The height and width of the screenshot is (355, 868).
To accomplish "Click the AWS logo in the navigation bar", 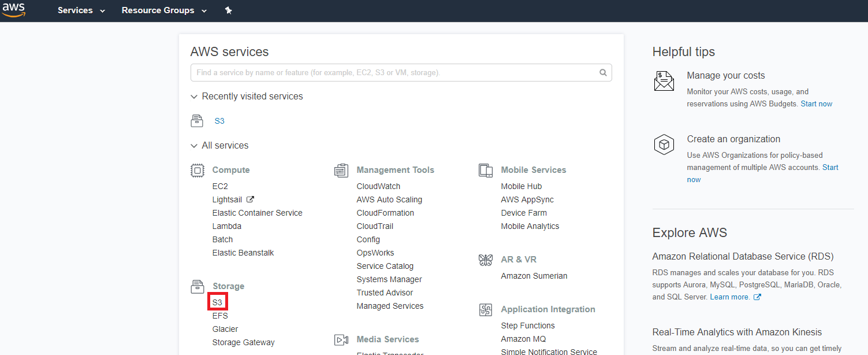I will pyautogui.click(x=13, y=10).
